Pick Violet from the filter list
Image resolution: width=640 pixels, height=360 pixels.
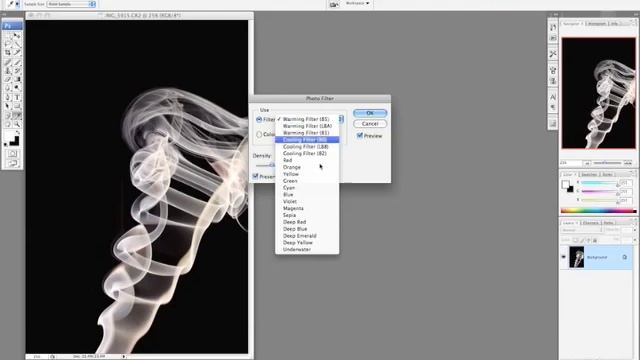pyautogui.click(x=307, y=202)
